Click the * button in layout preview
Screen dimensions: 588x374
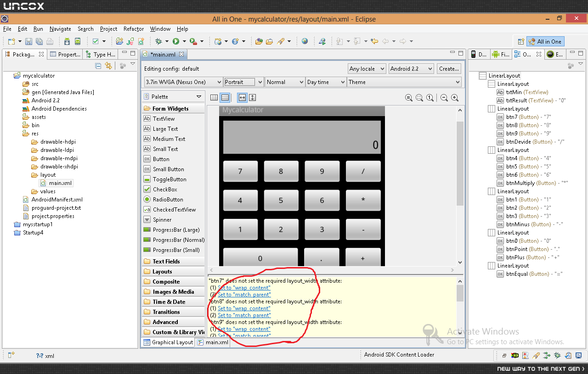click(x=363, y=201)
